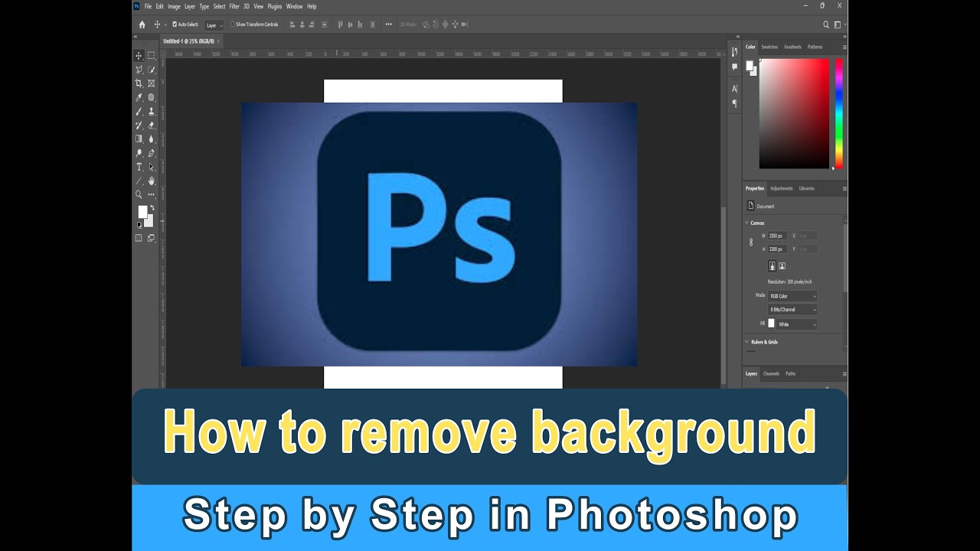The image size is (980, 551).
Task: Switch to the Channels tab
Action: [771, 374]
